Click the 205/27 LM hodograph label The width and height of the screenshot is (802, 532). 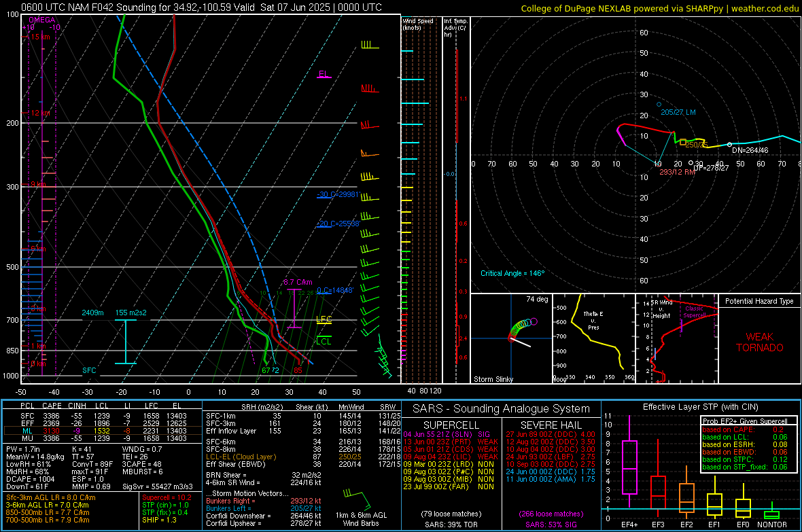point(678,112)
